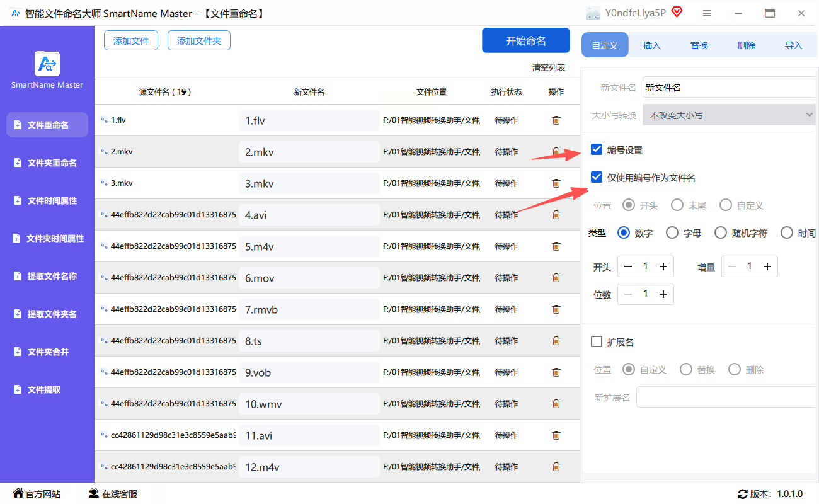819x504 pixels.
Task: Open 在线客服 online support
Action: (113, 494)
